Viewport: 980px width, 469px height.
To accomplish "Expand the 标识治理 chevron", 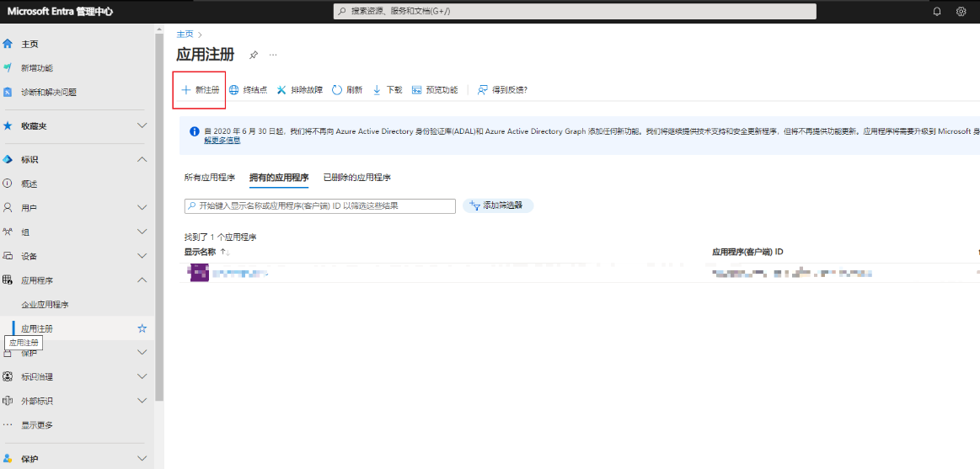I will 142,376.
